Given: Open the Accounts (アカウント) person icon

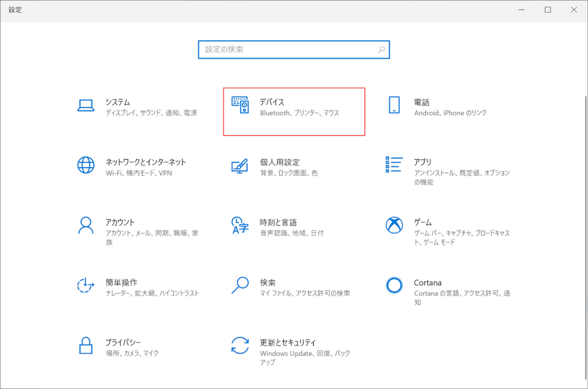Looking at the screenshot, I should pyautogui.click(x=86, y=225).
